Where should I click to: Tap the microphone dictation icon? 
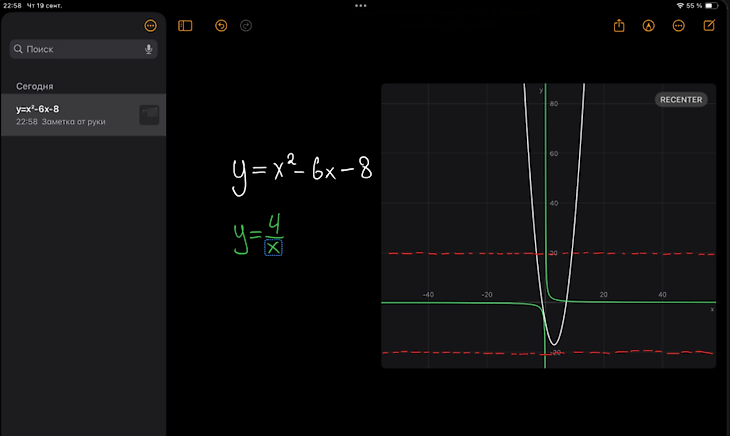tap(149, 49)
